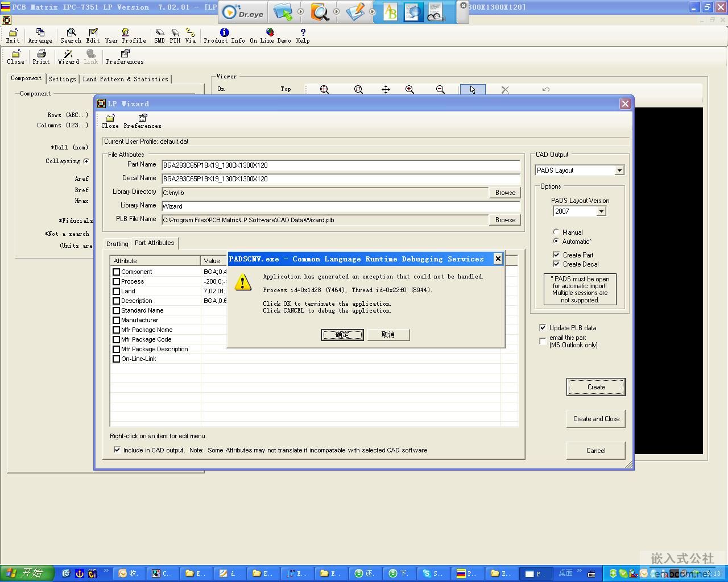This screenshot has height=582, width=728.
Task: Launch the Wizard tool
Action: (68, 57)
